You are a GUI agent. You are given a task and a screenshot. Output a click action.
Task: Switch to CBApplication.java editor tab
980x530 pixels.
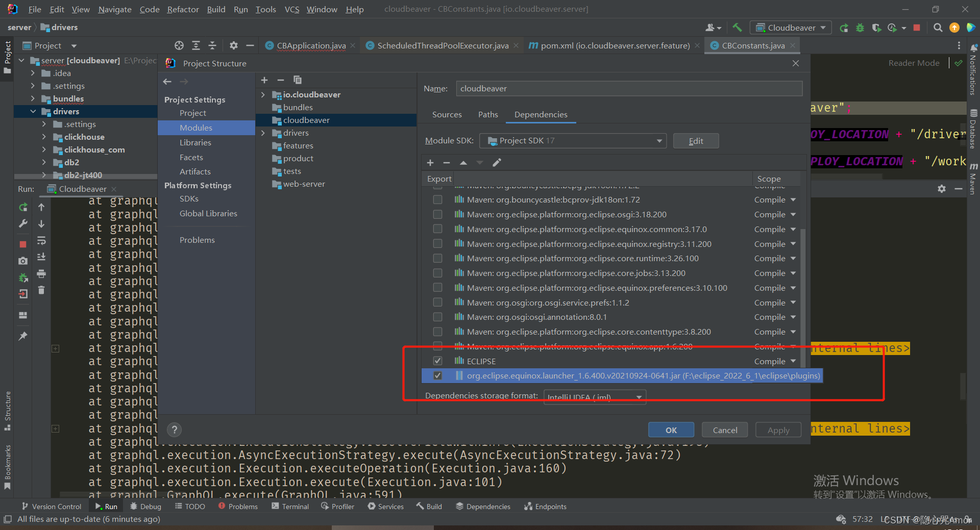(x=311, y=45)
